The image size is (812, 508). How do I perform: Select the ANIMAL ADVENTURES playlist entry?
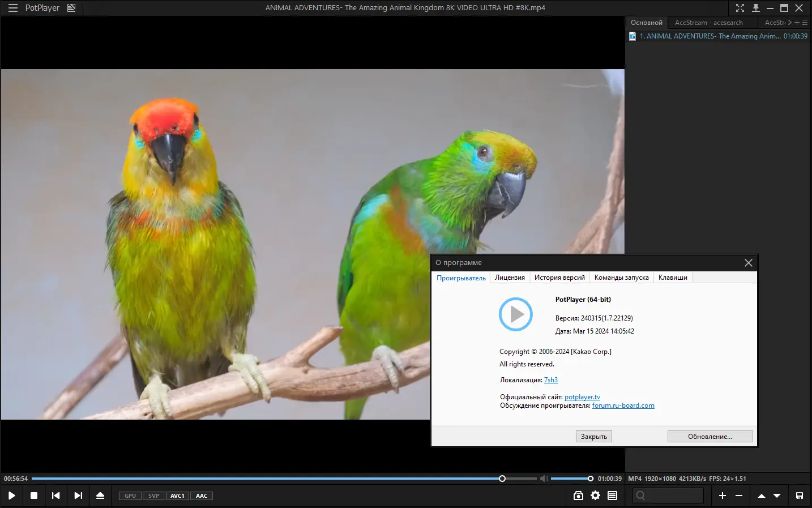click(719, 36)
